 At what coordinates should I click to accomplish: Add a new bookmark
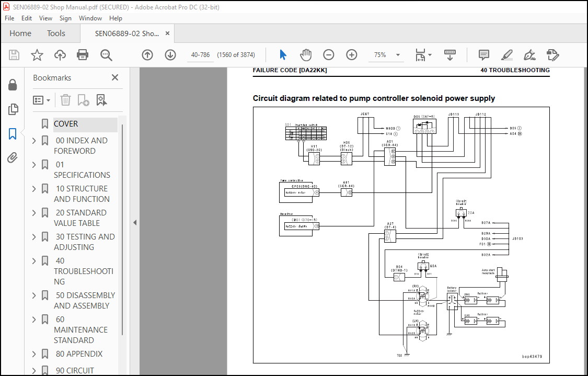(83, 100)
